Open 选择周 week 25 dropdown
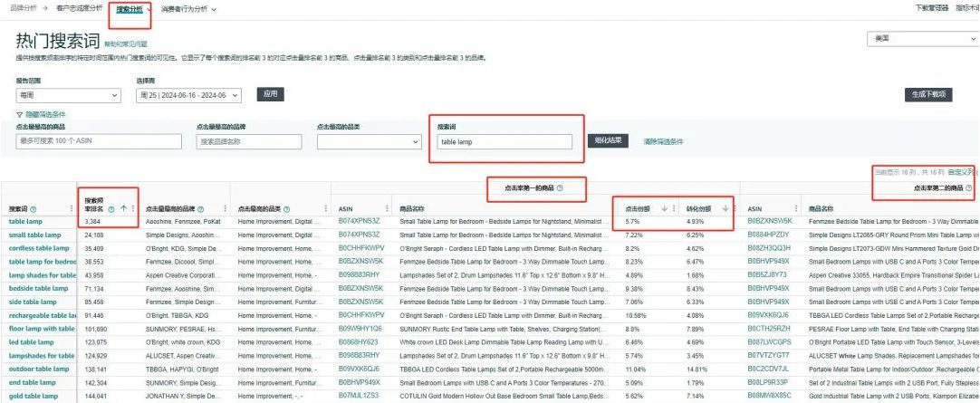The height and width of the screenshot is (403, 980). [188, 95]
